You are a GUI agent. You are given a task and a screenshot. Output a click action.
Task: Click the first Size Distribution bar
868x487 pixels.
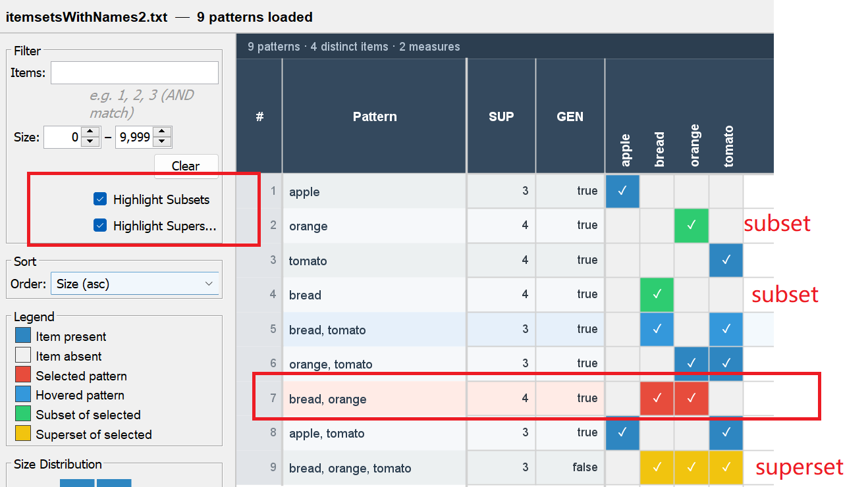click(77, 483)
